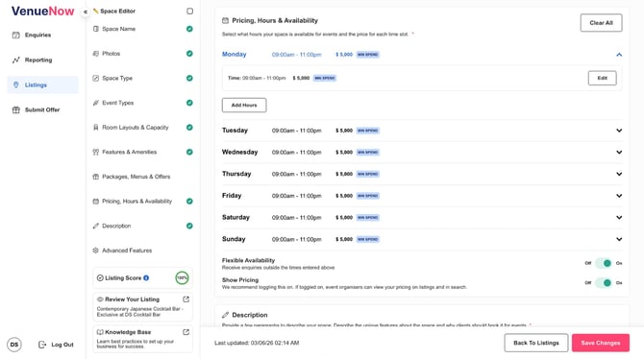Viewport: 644px width, 359px height.
Task: Toggle Flexible Availability switch
Action: pyautogui.click(x=604, y=263)
